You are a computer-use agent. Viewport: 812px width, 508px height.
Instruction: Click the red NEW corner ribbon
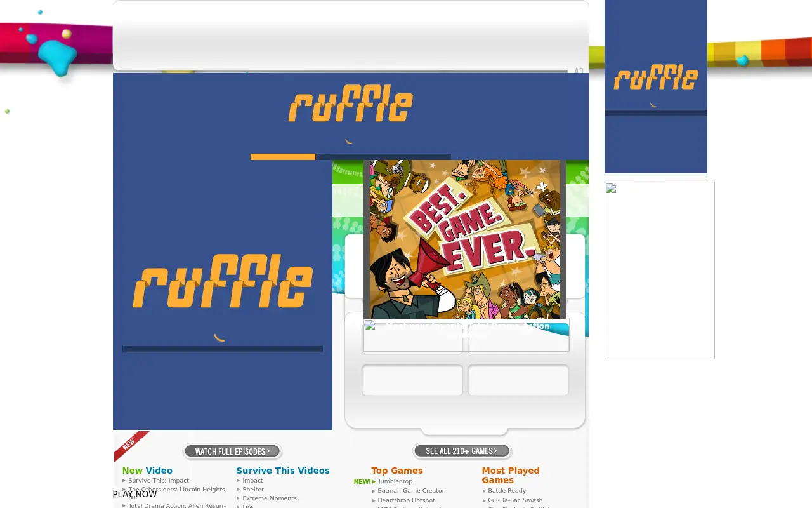[x=131, y=445]
